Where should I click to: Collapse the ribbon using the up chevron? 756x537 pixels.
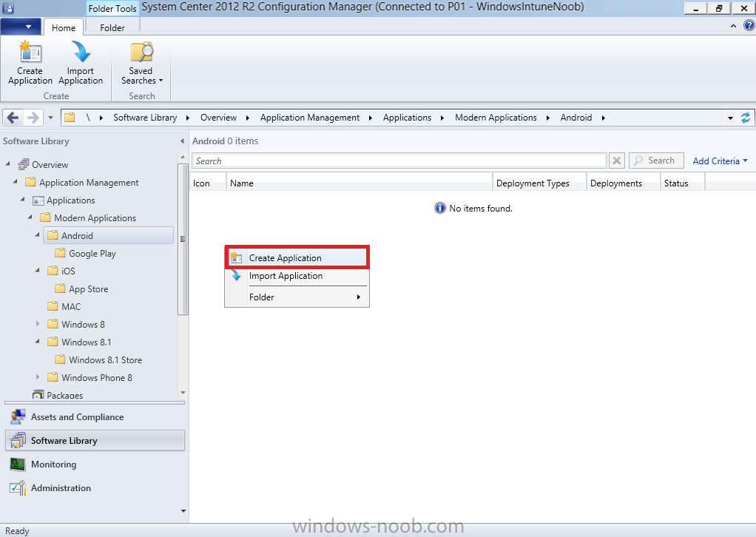point(733,26)
